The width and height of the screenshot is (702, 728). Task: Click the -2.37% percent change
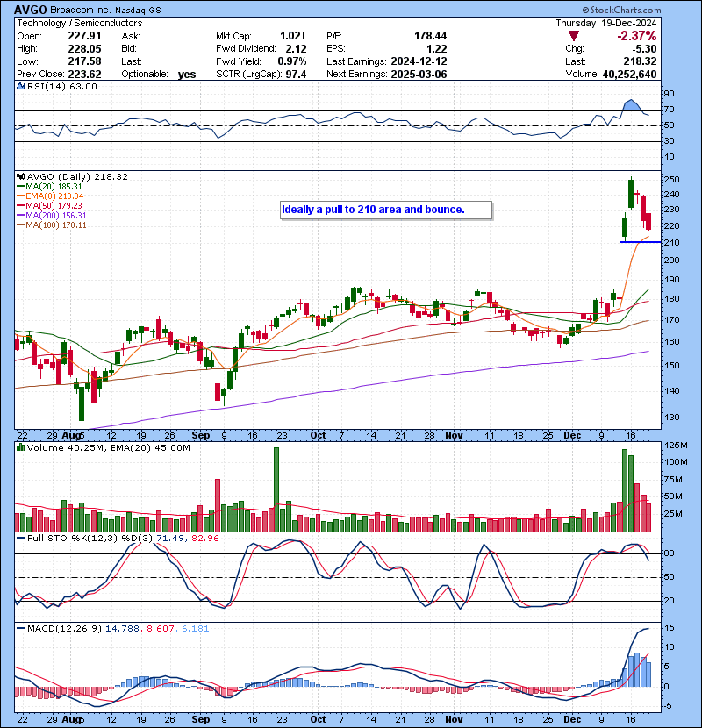637,36
